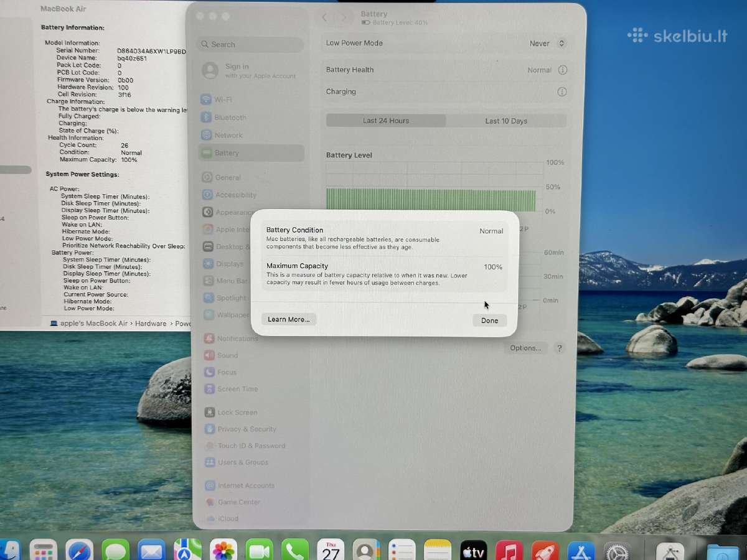Launch Apple TV from the Dock

pyautogui.click(x=473, y=550)
